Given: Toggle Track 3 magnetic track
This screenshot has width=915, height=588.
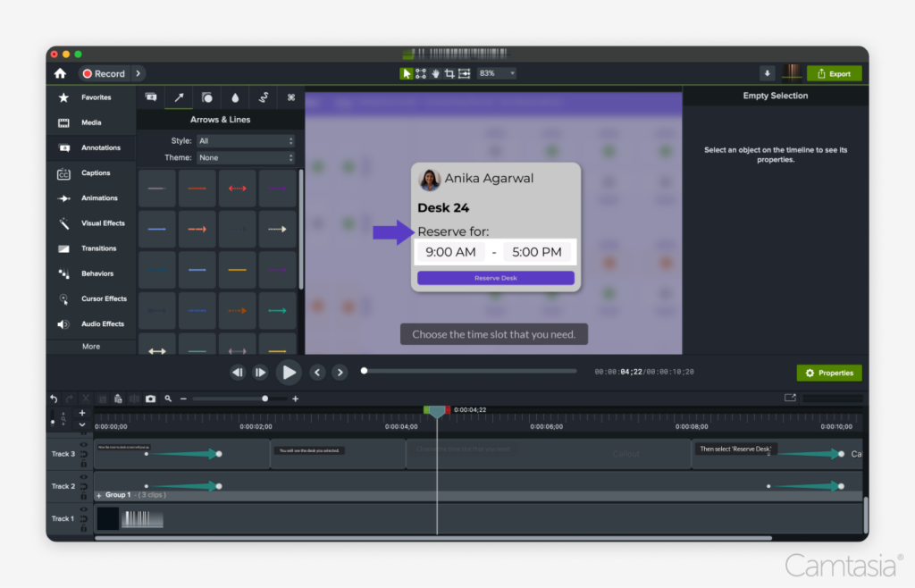Looking at the screenshot, I should [83, 455].
